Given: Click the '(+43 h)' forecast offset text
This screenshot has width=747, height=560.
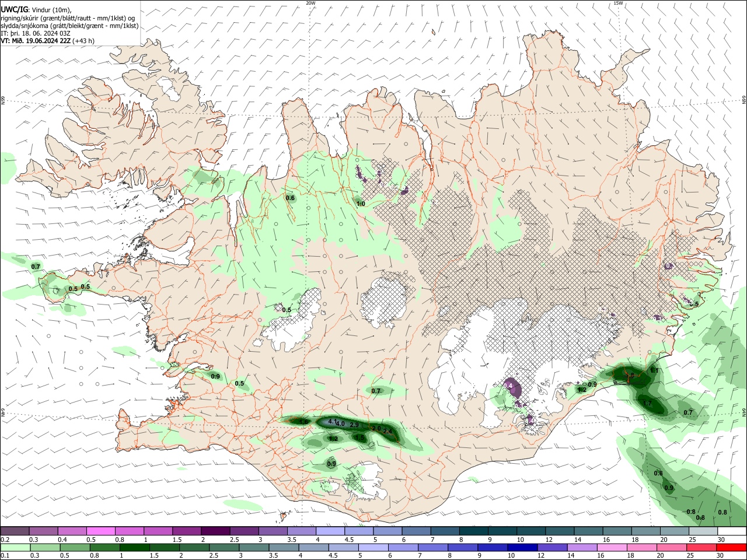Looking at the screenshot, I should (x=83, y=41).
